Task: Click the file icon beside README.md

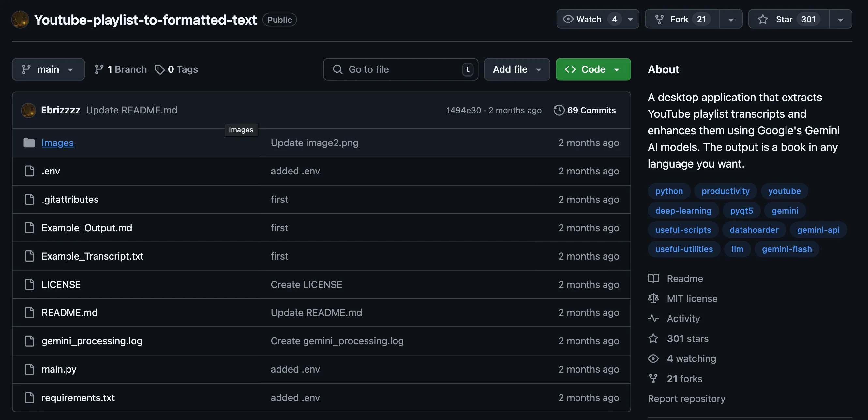Action: click(30, 313)
